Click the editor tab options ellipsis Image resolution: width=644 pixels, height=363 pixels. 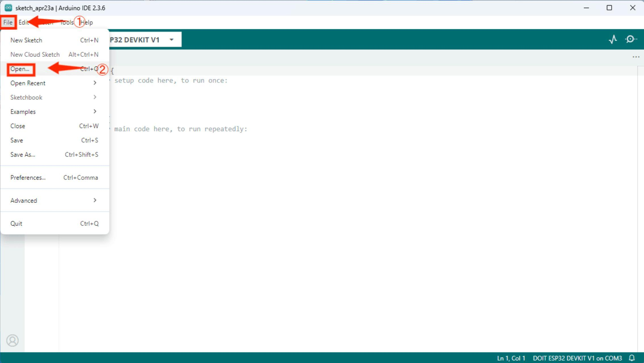pyautogui.click(x=636, y=57)
